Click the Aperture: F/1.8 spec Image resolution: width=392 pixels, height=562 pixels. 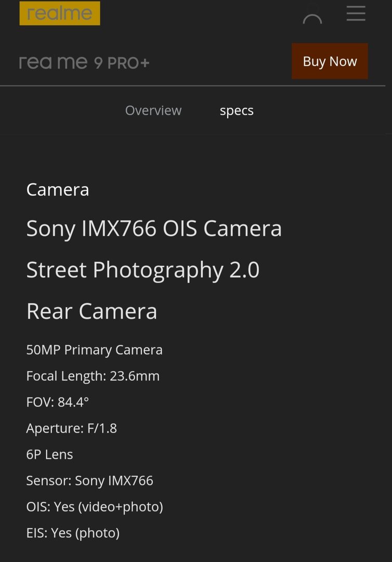(x=71, y=428)
